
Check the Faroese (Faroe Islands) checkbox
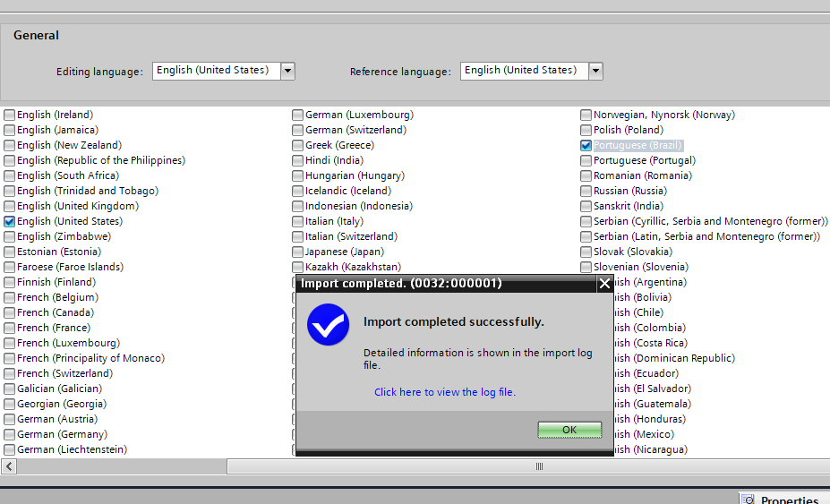point(9,268)
